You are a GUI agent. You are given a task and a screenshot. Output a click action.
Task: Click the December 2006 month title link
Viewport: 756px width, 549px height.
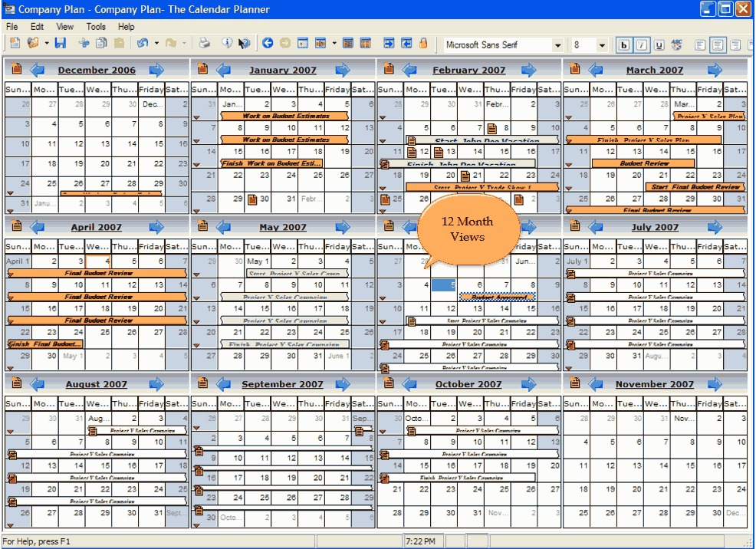pyautogui.click(x=97, y=70)
